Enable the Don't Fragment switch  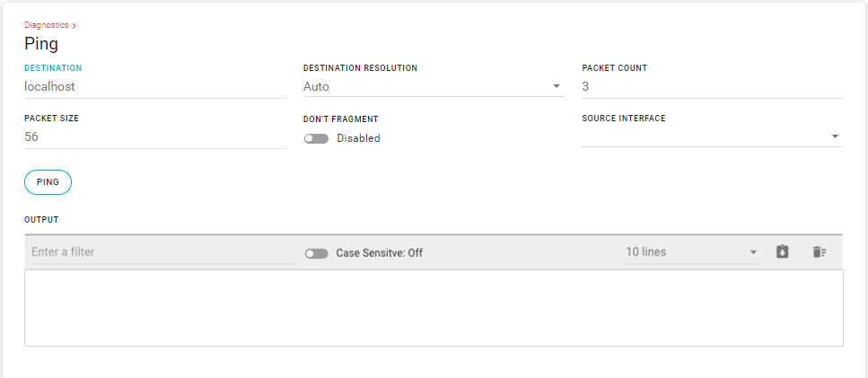click(316, 138)
